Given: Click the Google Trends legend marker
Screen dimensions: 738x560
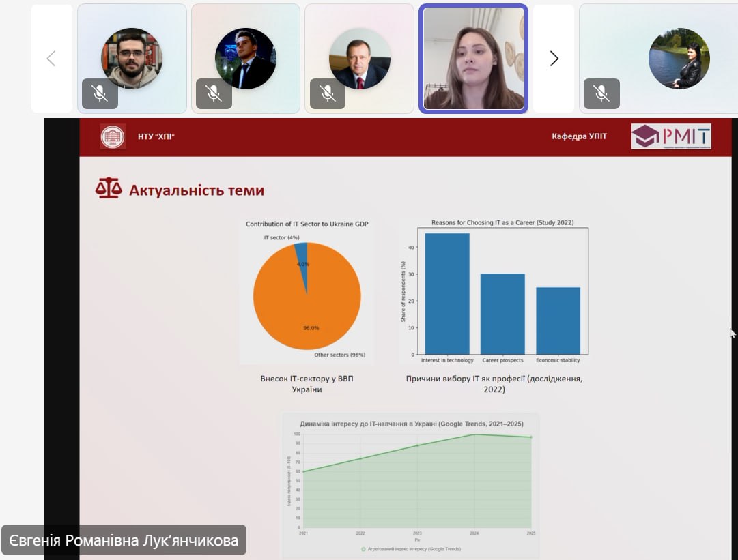Looking at the screenshot, I should click(x=363, y=549).
